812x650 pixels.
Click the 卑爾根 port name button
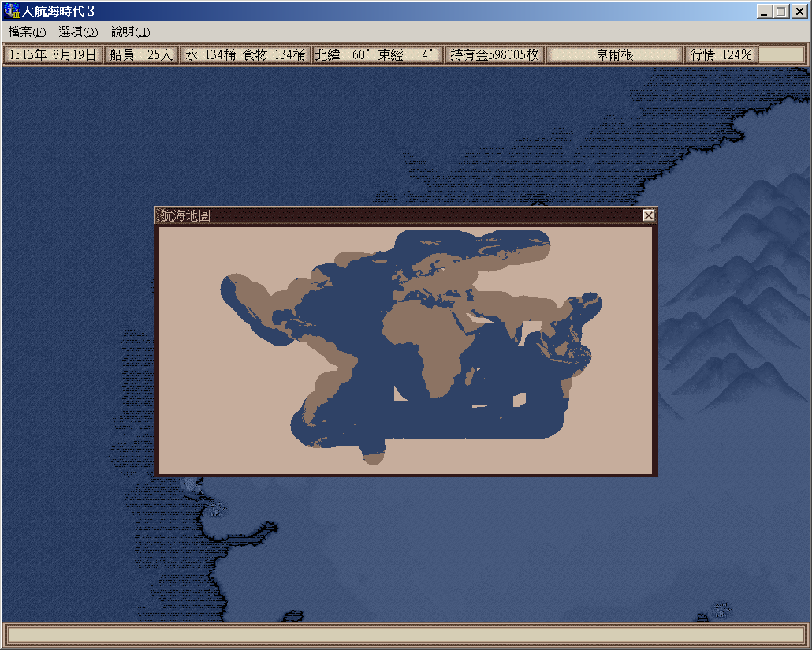pos(614,54)
